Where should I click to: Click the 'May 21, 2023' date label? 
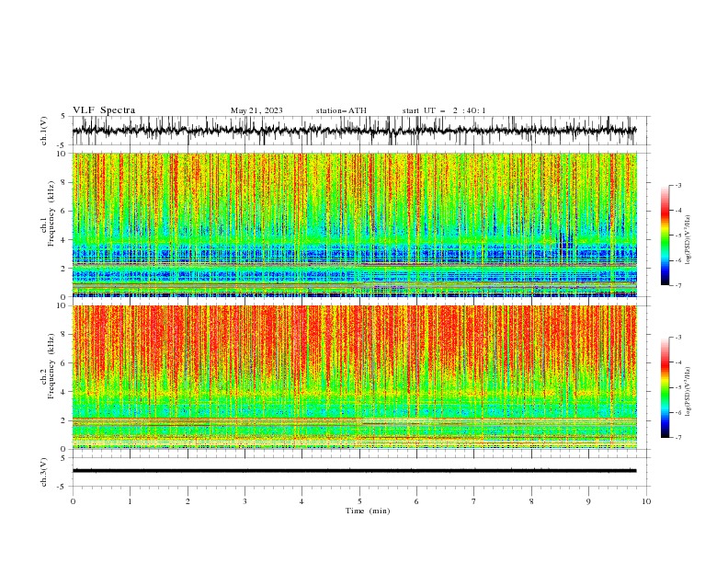coord(256,110)
